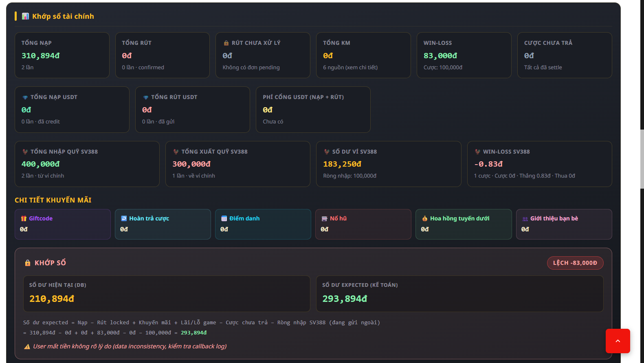Click the money bag icon on Hoa hồng tuyến dưới
The image size is (644, 363).
click(x=425, y=218)
